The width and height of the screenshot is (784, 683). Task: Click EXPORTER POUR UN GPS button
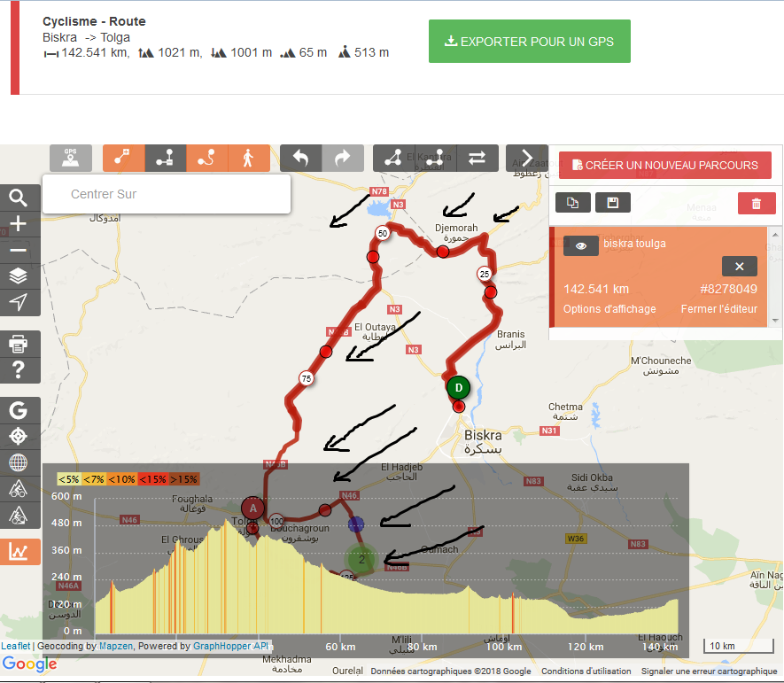(530, 42)
